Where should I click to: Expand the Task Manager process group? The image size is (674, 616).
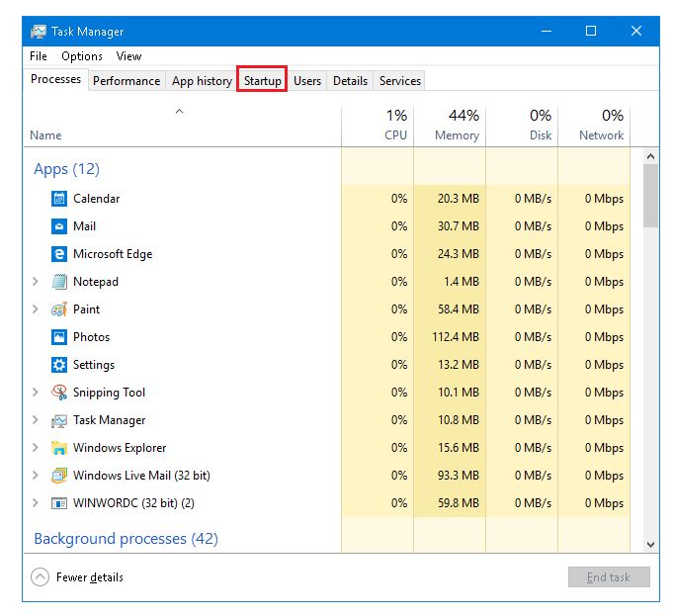36,420
